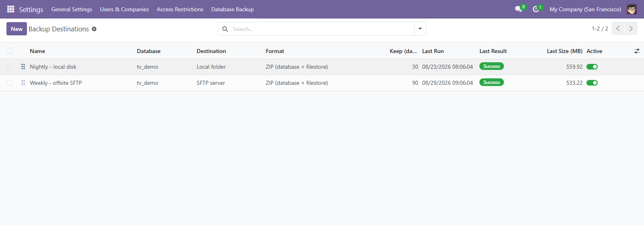Open the gear actions menu beside Backup Destinations
This screenshot has width=644, height=225.
coord(94,29)
